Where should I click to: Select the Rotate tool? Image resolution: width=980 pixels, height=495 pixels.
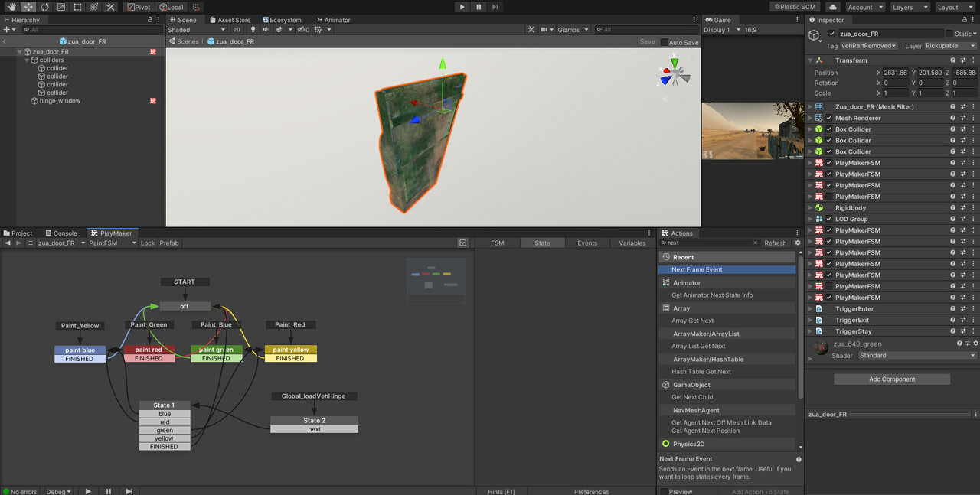(x=44, y=7)
